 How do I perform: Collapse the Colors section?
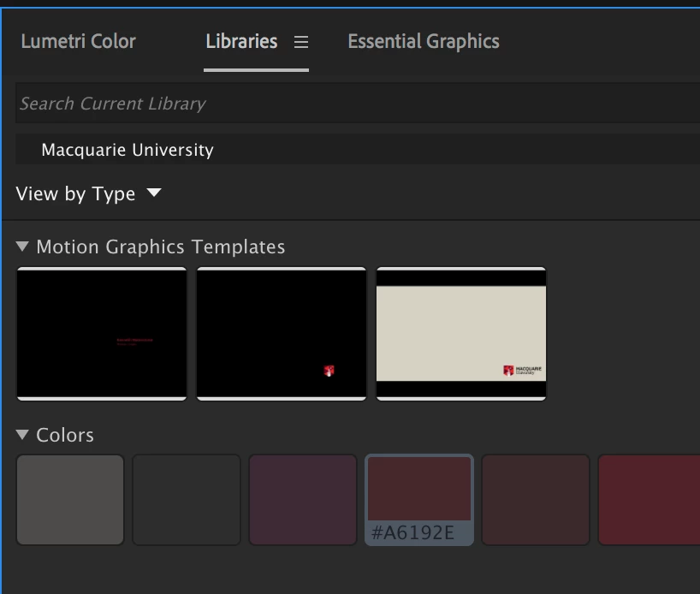(x=22, y=435)
